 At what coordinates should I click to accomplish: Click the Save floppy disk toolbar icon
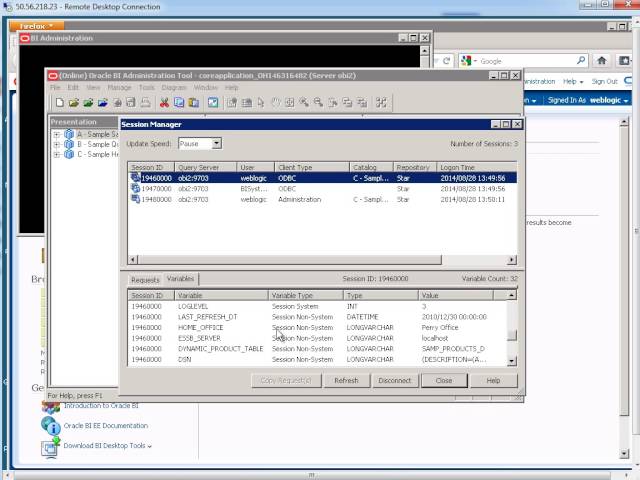point(131,102)
